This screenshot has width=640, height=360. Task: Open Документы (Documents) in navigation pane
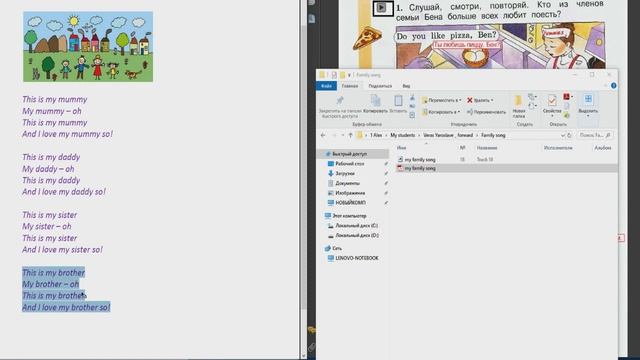[x=347, y=183]
